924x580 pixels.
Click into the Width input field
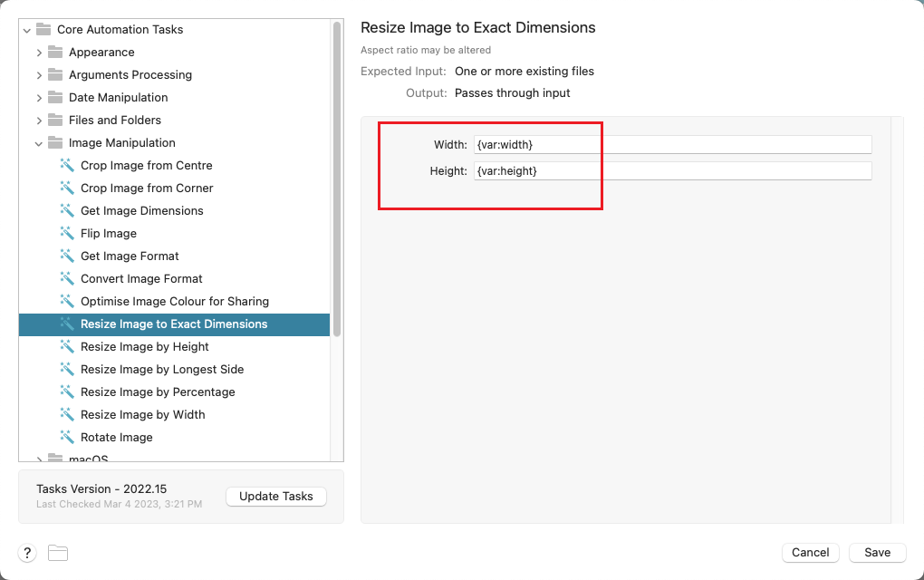coord(672,144)
